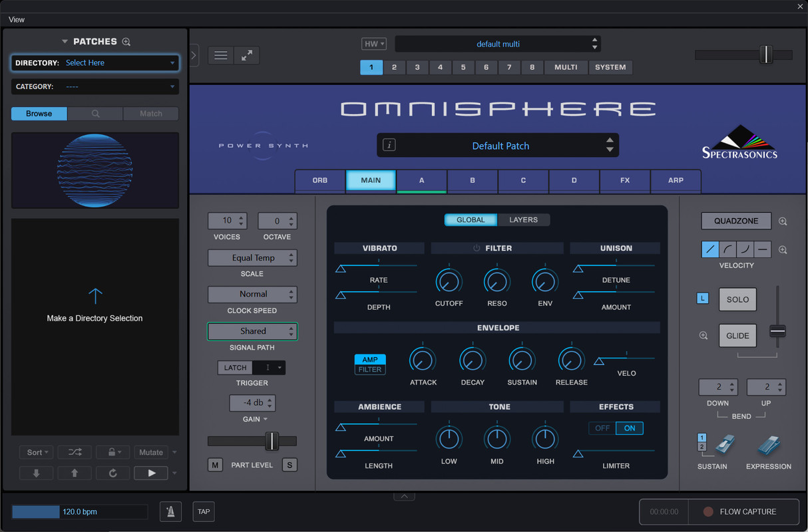This screenshot has width=808, height=532.
Task: Click the down arrow patch step icon
Action: click(37, 473)
